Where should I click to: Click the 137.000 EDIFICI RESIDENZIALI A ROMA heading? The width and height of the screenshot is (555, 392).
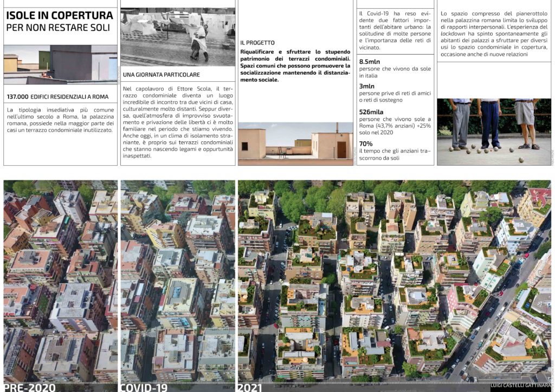click(57, 97)
